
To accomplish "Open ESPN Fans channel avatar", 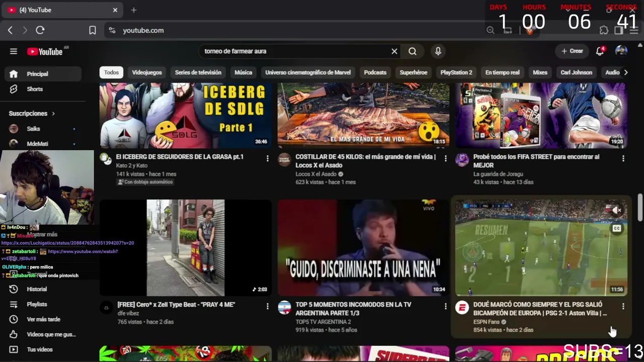I will 462,307.
